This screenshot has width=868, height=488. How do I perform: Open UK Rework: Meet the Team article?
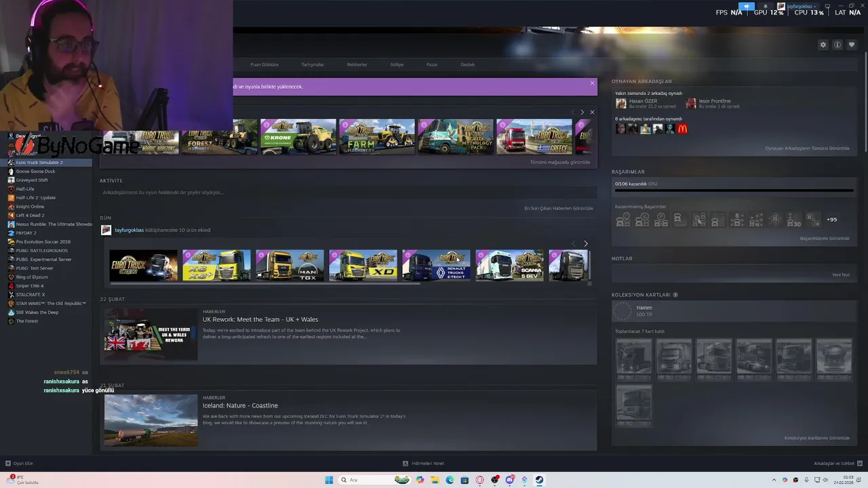pyautogui.click(x=260, y=320)
